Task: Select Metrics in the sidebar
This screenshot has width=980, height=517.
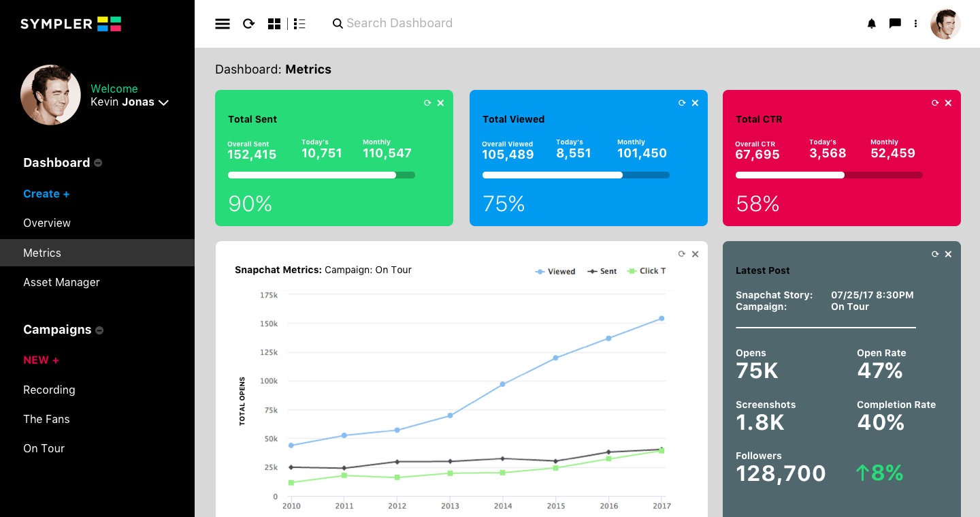Action: [x=97, y=253]
